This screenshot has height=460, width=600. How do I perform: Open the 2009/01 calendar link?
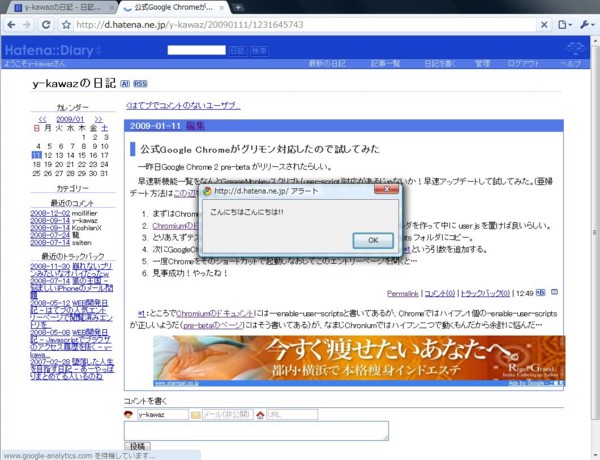click(x=70, y=119)
